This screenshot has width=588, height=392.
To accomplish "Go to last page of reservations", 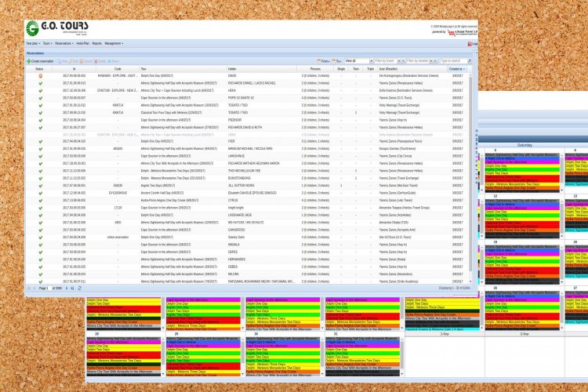I will click(72, 288).
